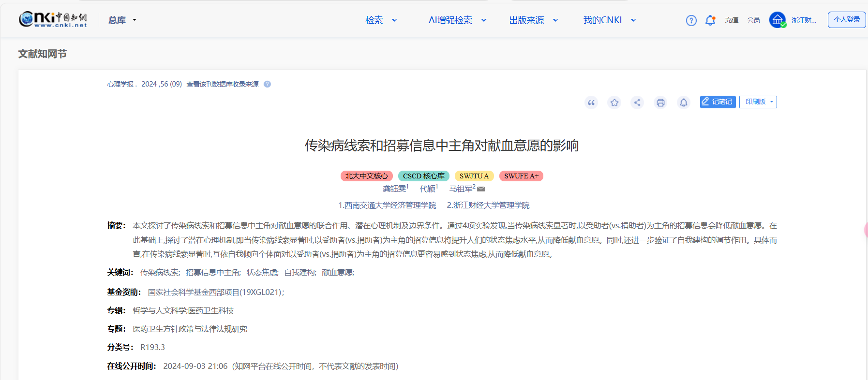
Task: Click the institution avatar icon in header
Action: tap(777, 20)
